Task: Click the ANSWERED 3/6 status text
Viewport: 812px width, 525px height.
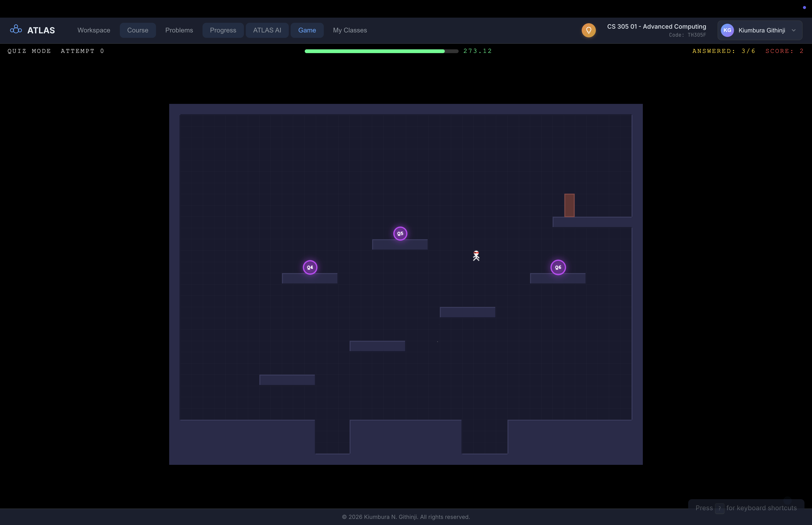Action: pos(723,51)
